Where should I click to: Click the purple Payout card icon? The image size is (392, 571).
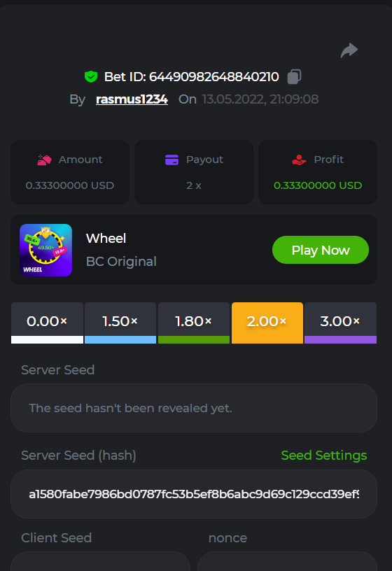(x=171, y=160)
